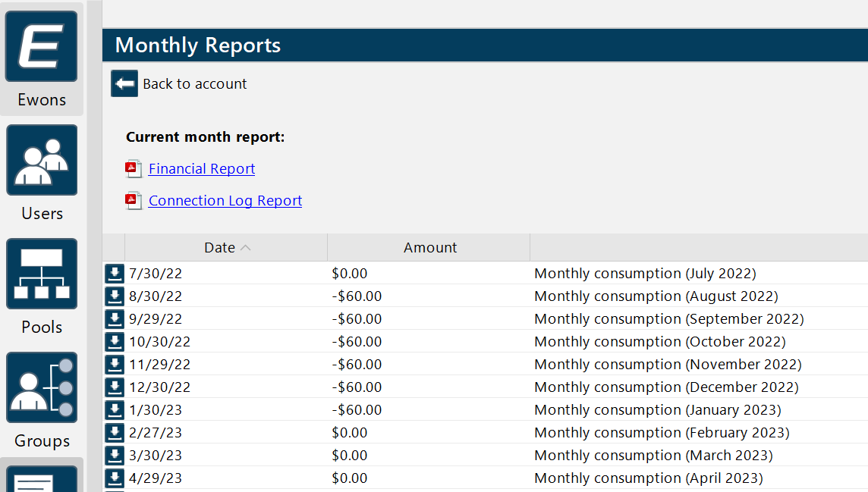The image size is (868, 492).
Task: Sort by the Amount column header
Action: (x=429, y=248)
